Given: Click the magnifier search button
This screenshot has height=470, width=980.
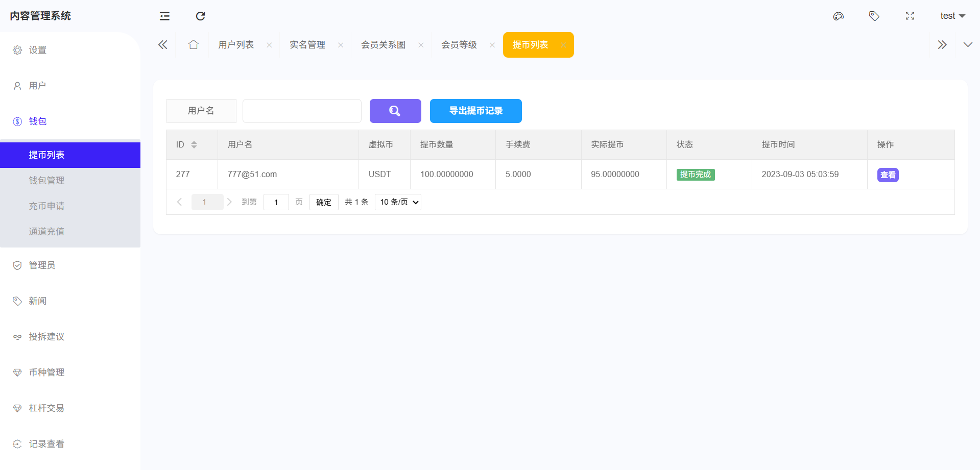Looking at the screenshot, I should (x=395, y=111).
